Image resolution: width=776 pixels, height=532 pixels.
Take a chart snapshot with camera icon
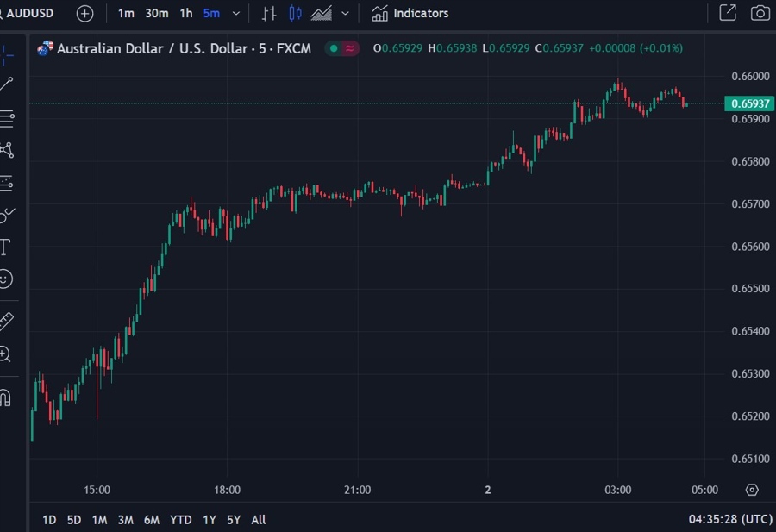(760, 13)
